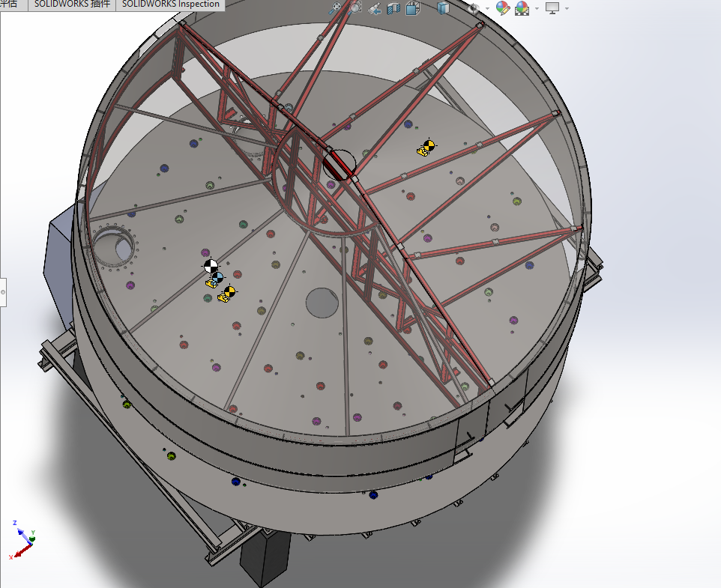The height and width of the screenshot is (588, 721).
Task: Activate the Zoom to Area tool
Action: click(355, 8)
